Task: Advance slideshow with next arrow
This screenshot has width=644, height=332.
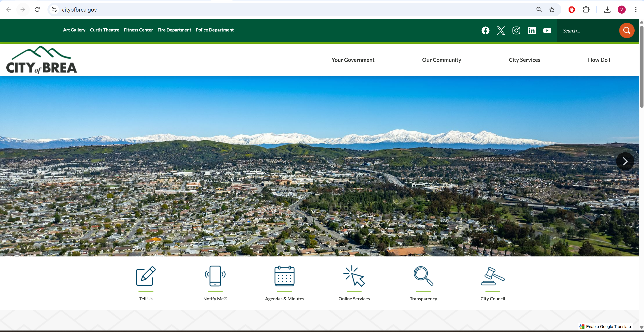Action: point(625,161)
